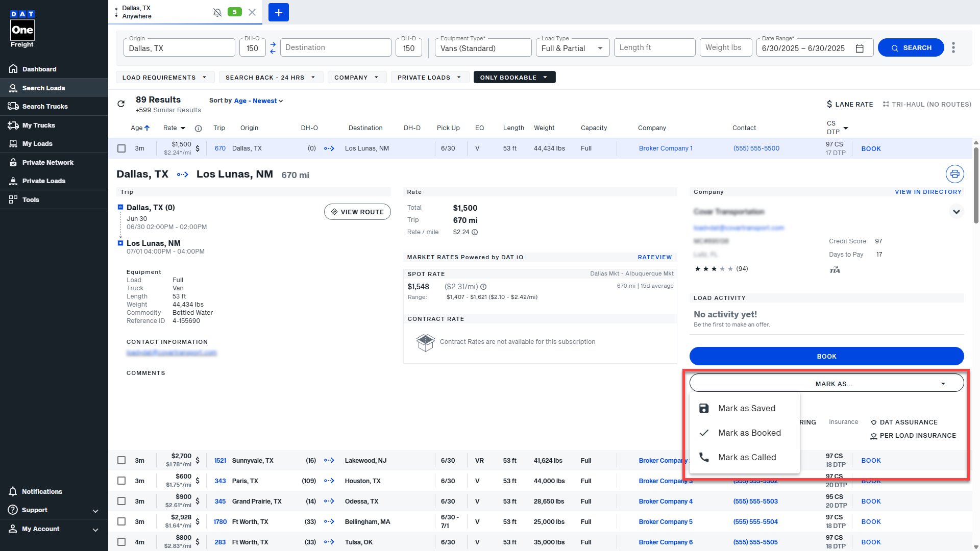Open the RateView link
The width and height of the screenshot is (980, 551).
(x=655, y=257)
